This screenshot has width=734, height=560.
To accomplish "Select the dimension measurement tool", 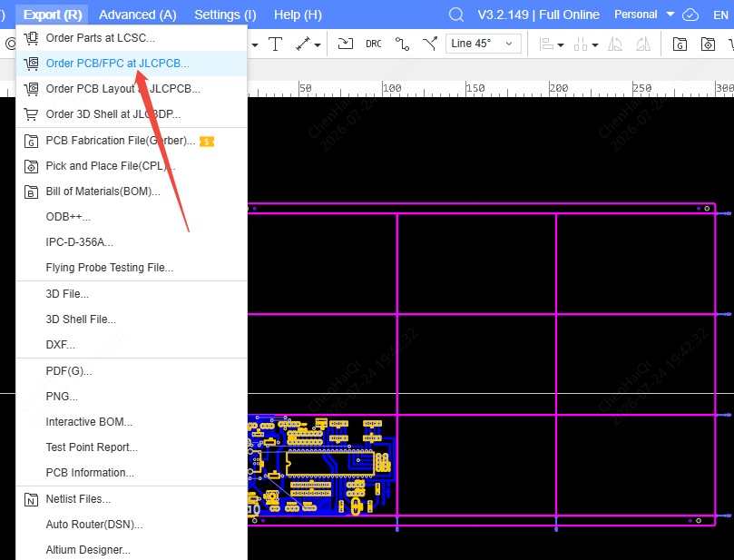I will (303, 44).
